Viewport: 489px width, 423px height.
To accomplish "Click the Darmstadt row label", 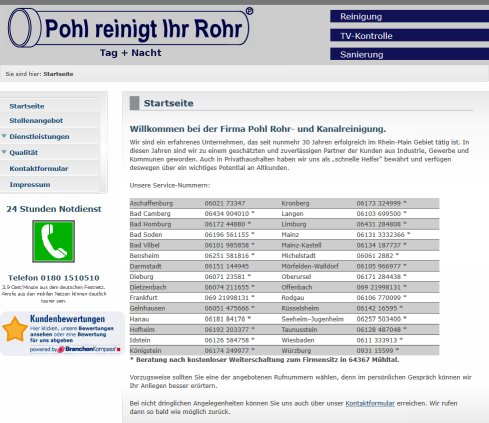I will click(x=145, y=266).
